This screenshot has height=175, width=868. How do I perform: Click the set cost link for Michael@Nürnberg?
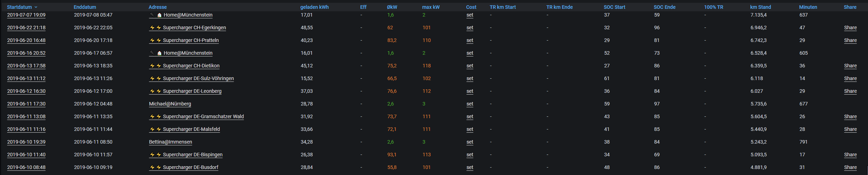pos(470,104)
